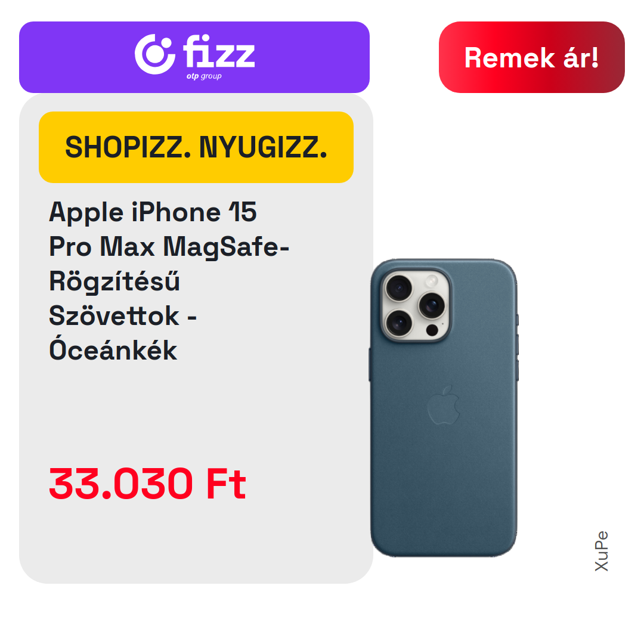The image size is (644, 644).
Task: Click the black LiDAR sensor dot
Action: [432, 329]
